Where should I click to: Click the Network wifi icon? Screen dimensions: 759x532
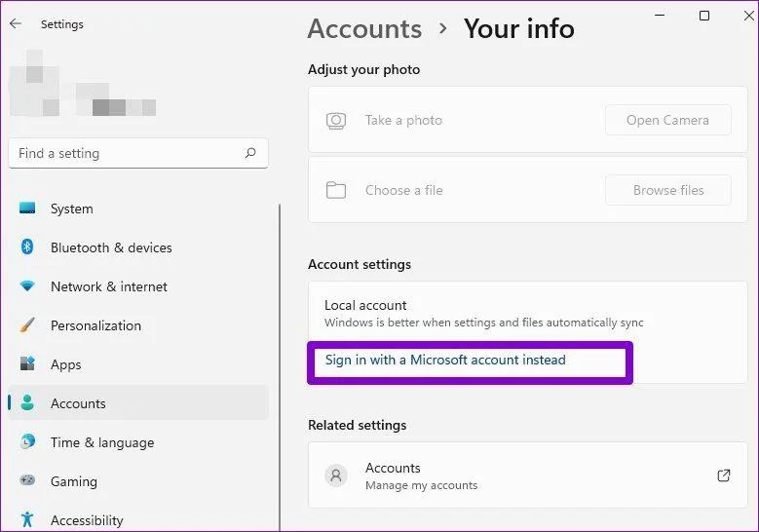[27, 285]
